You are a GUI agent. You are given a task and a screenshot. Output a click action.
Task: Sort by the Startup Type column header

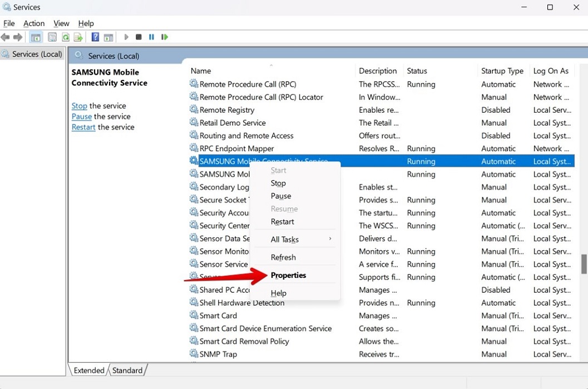pos(502,71)
